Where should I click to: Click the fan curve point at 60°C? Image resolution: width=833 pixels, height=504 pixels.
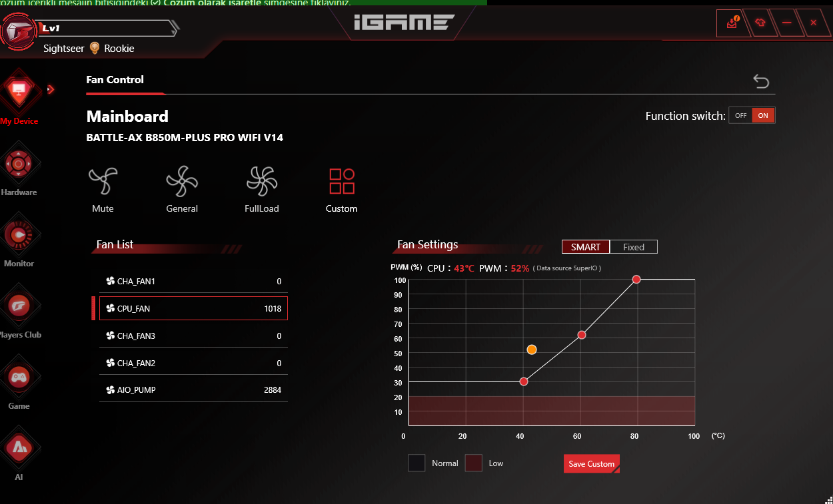point(582,335)
